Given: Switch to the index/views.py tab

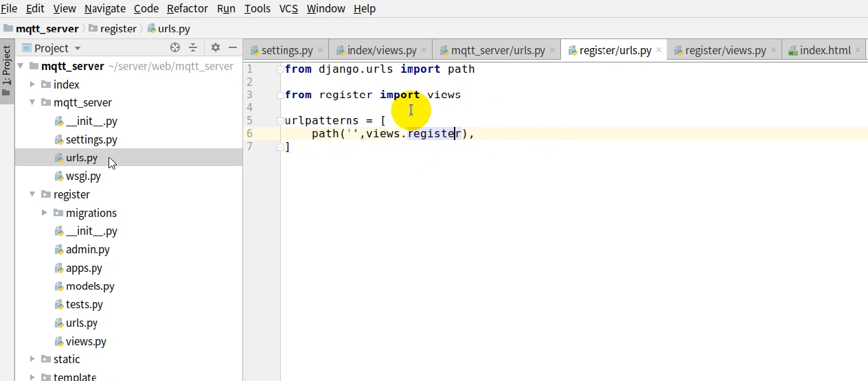Looking at the screenshot, I should (x=382, y=50).
